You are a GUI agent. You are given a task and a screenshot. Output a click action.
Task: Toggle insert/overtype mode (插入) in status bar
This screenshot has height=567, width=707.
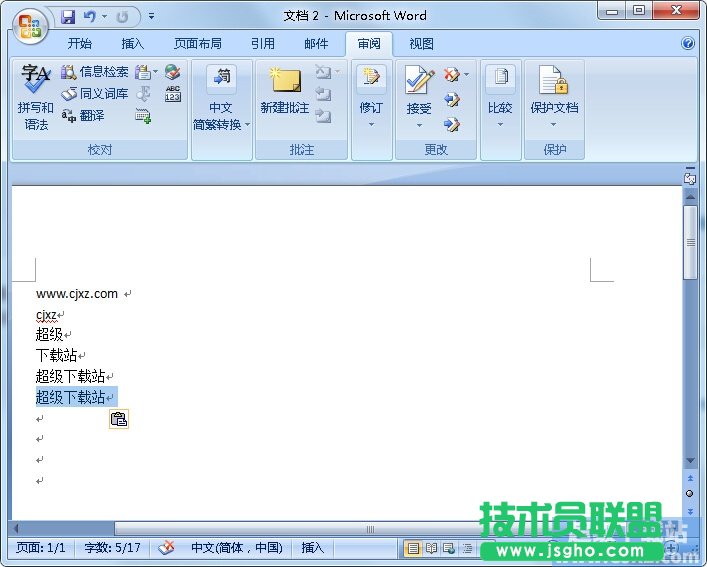tap(313, 548)
